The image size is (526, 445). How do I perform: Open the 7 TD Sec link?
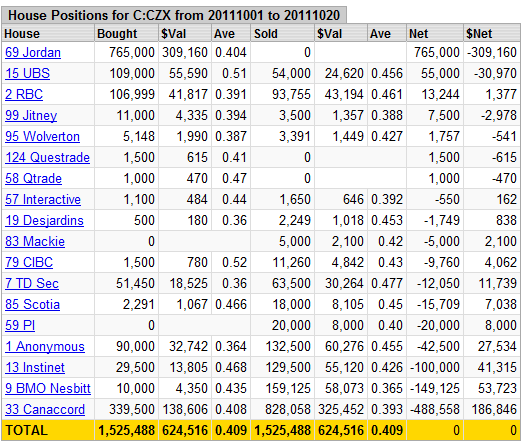[32, 284]
